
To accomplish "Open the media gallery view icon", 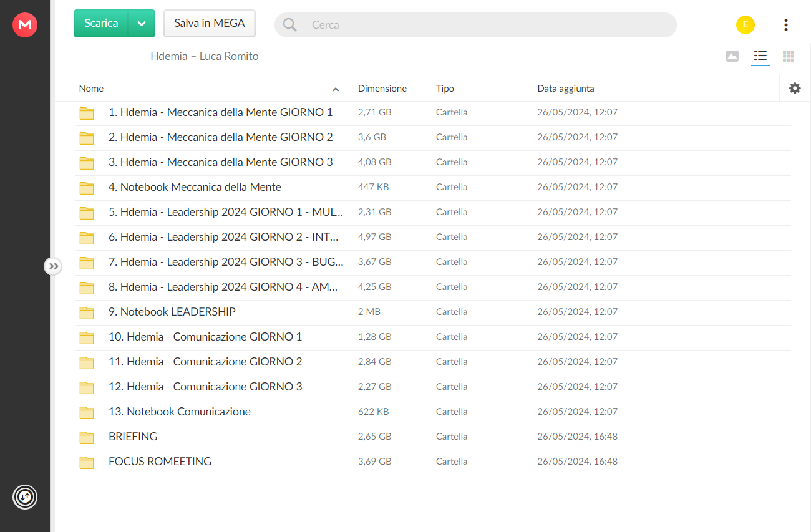I will click(x=732, y=56).
